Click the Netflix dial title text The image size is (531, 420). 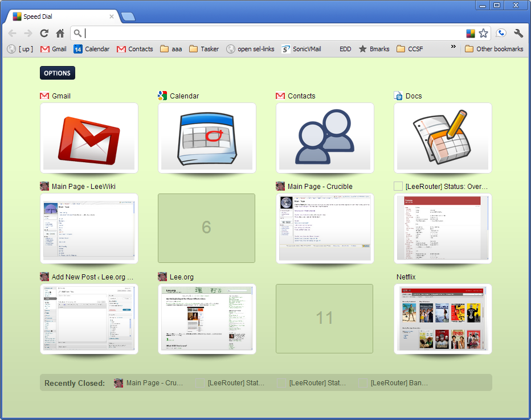[x=406, y=277]
